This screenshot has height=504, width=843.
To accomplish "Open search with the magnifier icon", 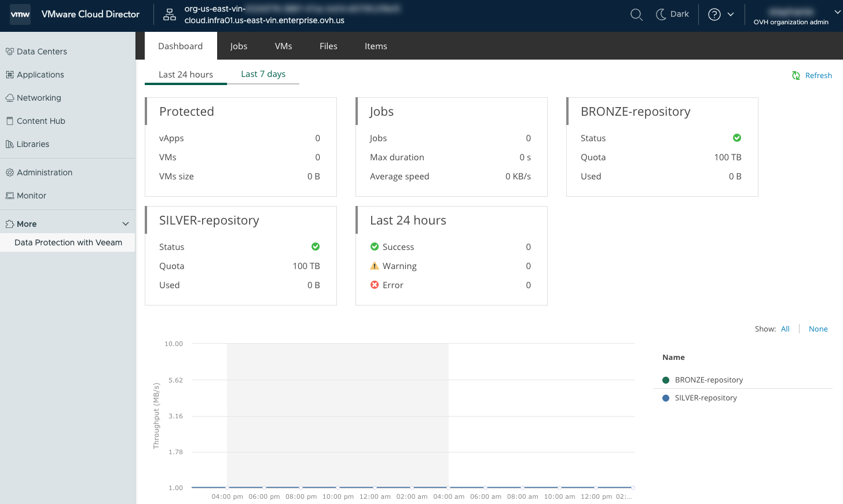I will [x=636, y=14].
